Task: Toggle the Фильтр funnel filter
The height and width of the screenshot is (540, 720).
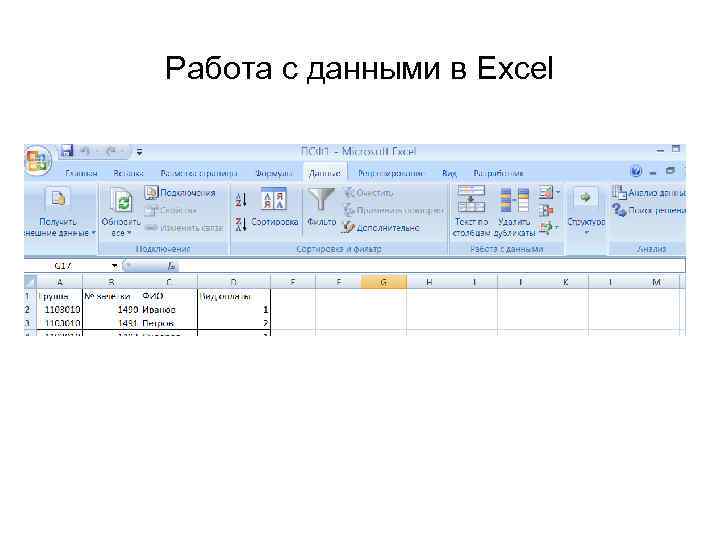Action: pyautogui.click(x=321, y=208)
